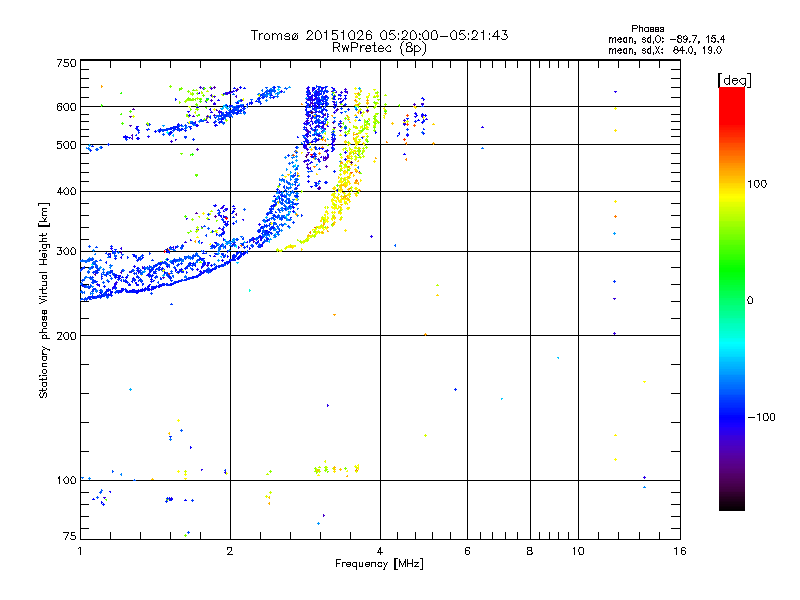This screenshot has height=600, width=800.
Task: Select the "mean, sd,O: -89.7, 15.4" line
Action: tap(666, 39)
